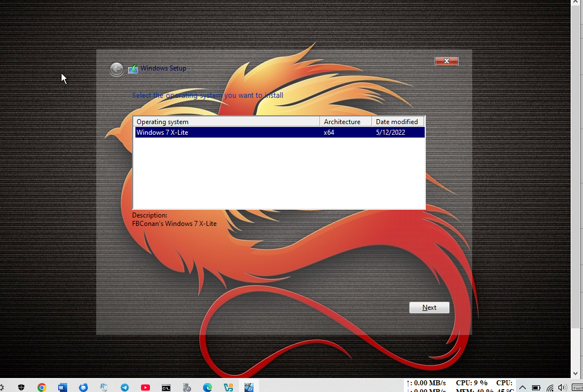Sort by the Architecture column header
Viewport: 583px width, 392px height.
[345, 121]
